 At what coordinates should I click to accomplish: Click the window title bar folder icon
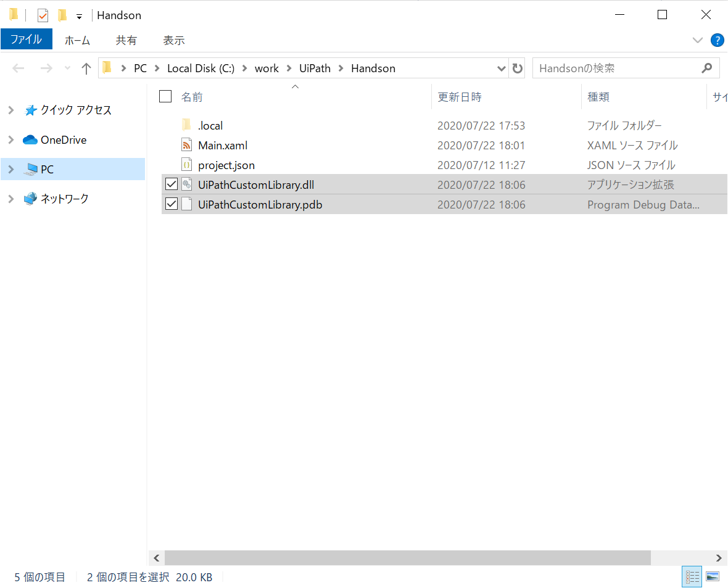pyautogui.click(x=14, y=14)
